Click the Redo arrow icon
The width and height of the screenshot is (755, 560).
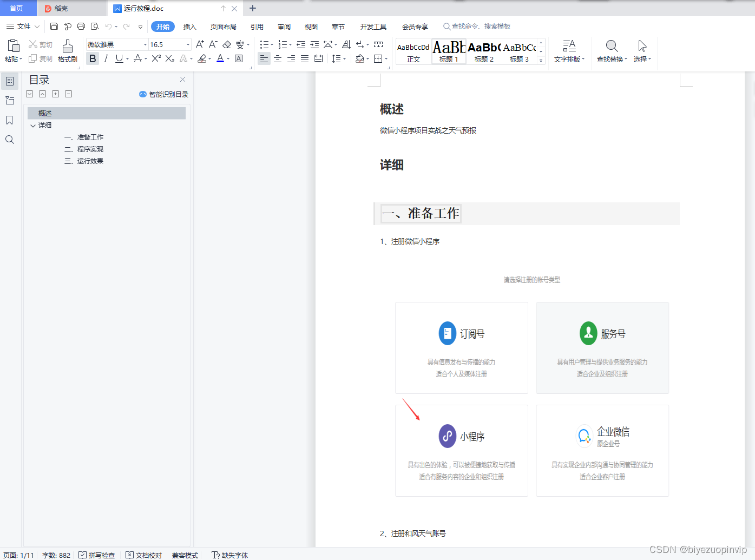tap(126, 27)
